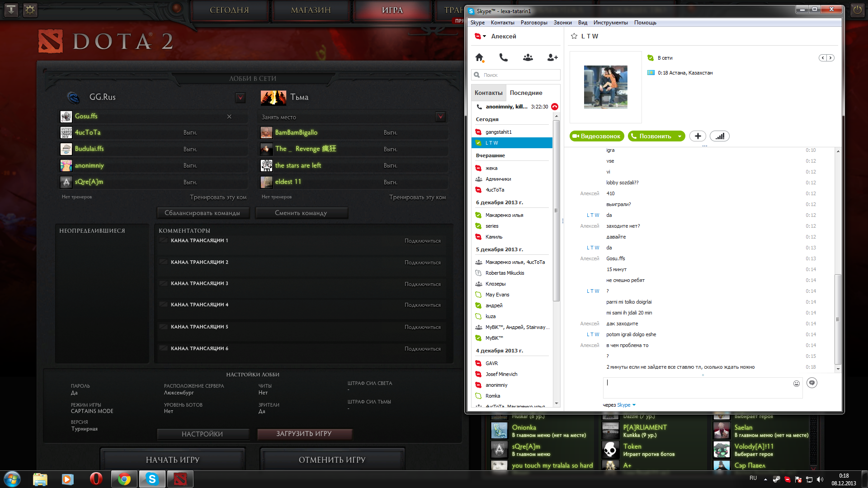Click Dota 2 power quit icon
Viewport: 868px width, 488px height.
(857, 9)
